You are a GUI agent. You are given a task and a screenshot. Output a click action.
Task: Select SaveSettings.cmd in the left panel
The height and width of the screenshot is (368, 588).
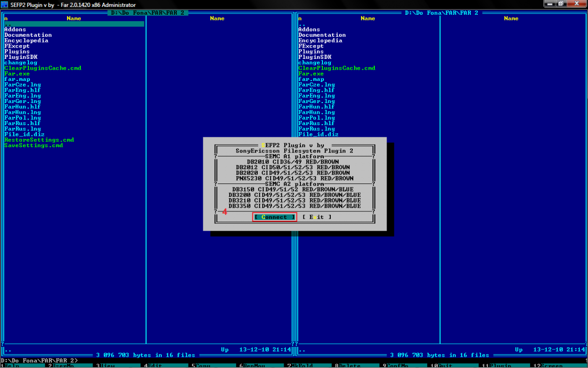point(33,145)
